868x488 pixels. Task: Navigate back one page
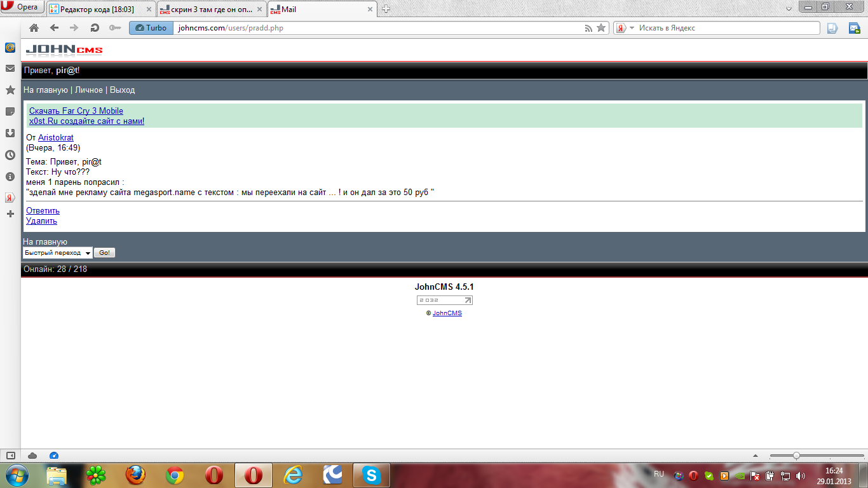[54, 28]
